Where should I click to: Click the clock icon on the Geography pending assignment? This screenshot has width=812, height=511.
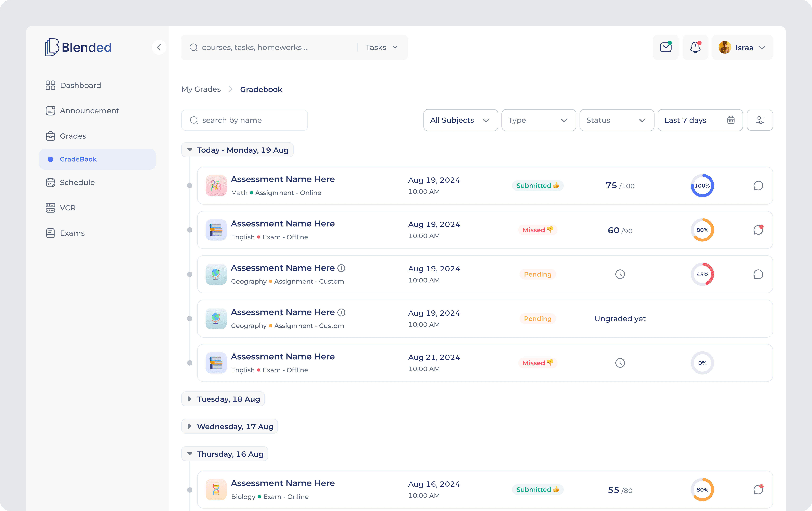(620, 274)
